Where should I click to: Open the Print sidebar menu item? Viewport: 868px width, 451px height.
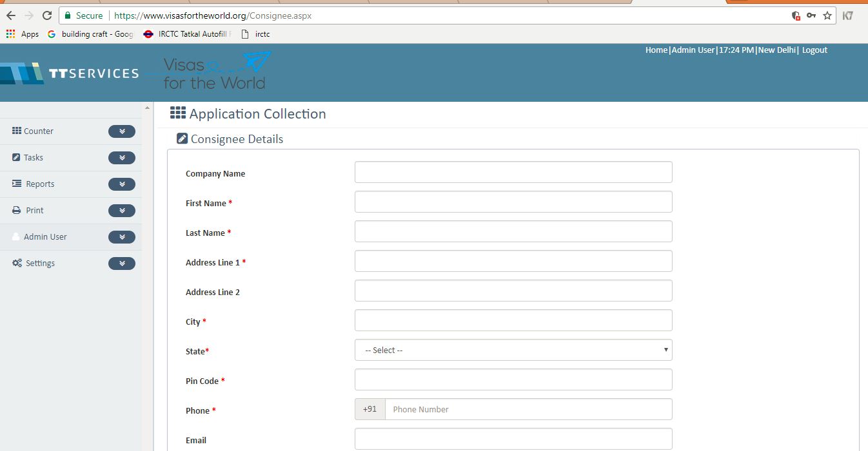pyautogui.click(x=35, y=211)
